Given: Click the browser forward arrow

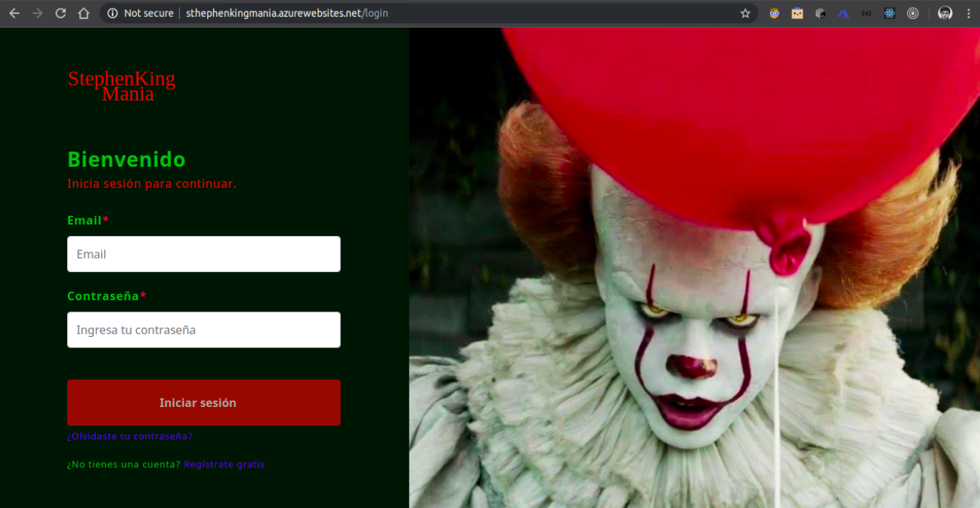Looking at the screenshot, I should pos(37,13).
